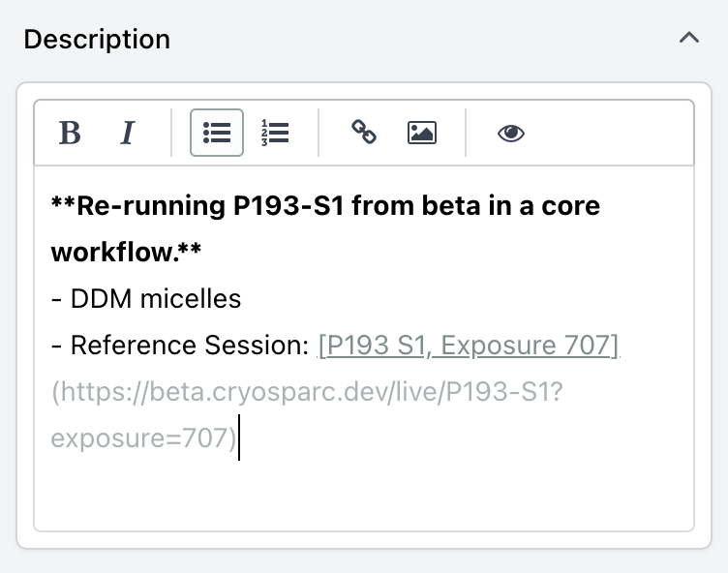
Task: Click the Description section heading
Action: pos(97,40)
